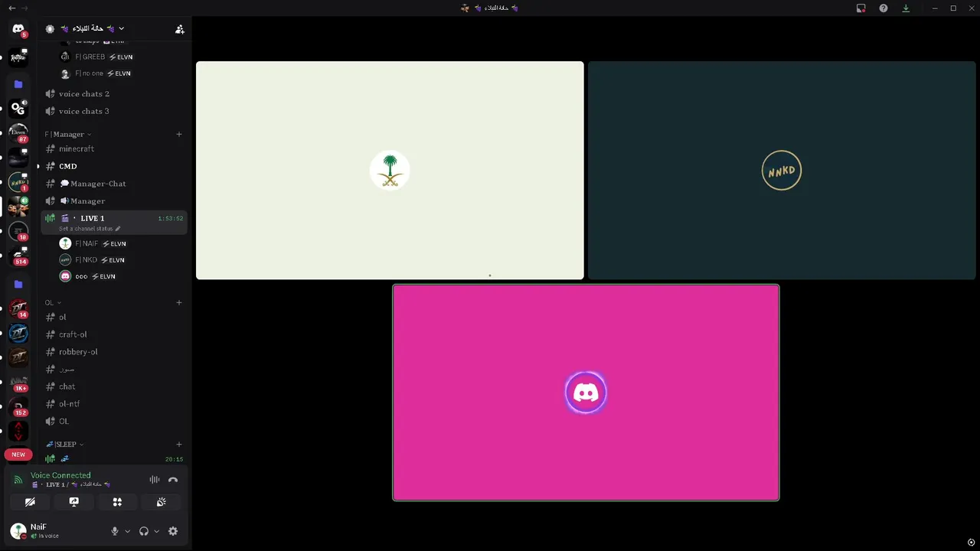Create channel in F|Manager category
The width and height of the screenshot is (980, 551).
(179, 134)
